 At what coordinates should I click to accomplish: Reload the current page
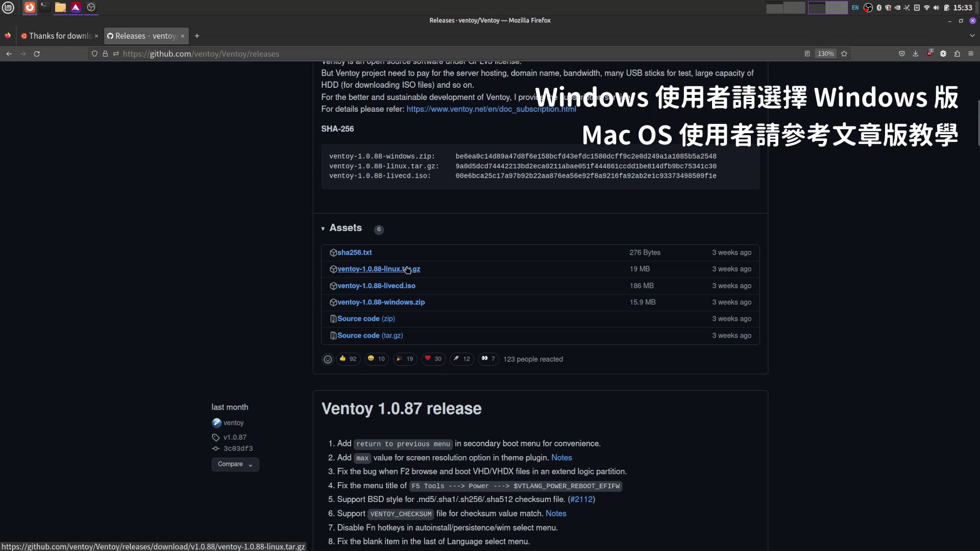37,54
